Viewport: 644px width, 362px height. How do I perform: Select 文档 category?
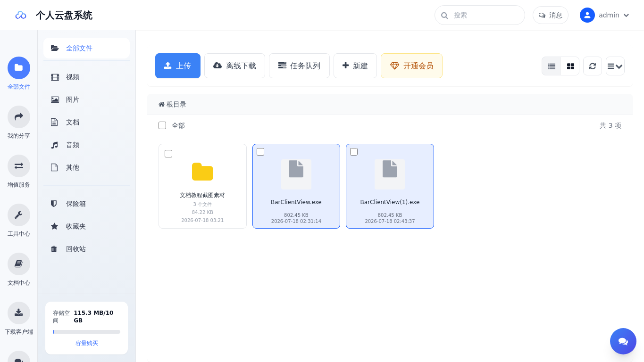point(86,123)
